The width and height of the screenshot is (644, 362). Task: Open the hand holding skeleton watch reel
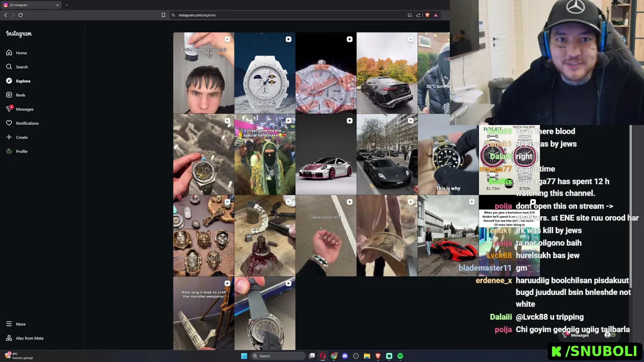(x=204, y=154)
